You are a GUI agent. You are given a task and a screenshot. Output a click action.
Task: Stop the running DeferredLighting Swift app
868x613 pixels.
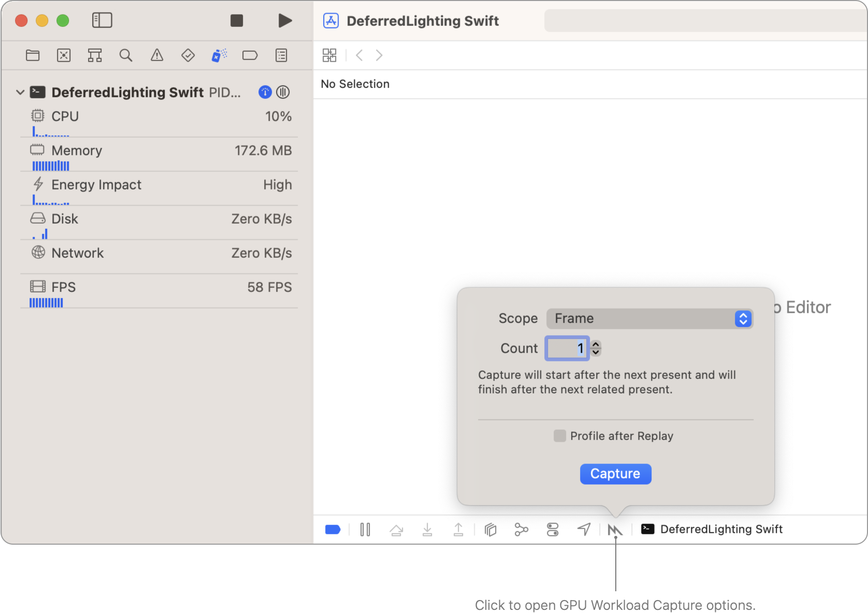237,20
